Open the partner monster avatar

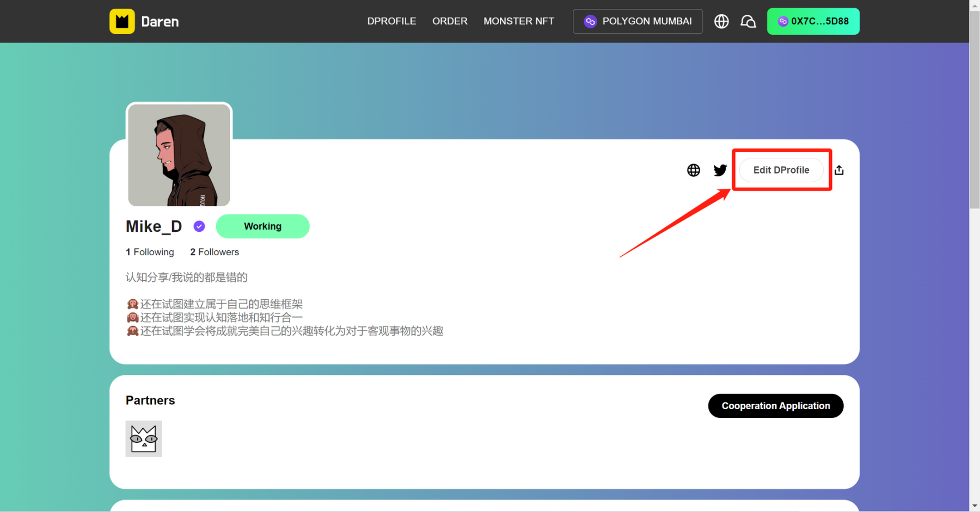click(x=144, y=439)
